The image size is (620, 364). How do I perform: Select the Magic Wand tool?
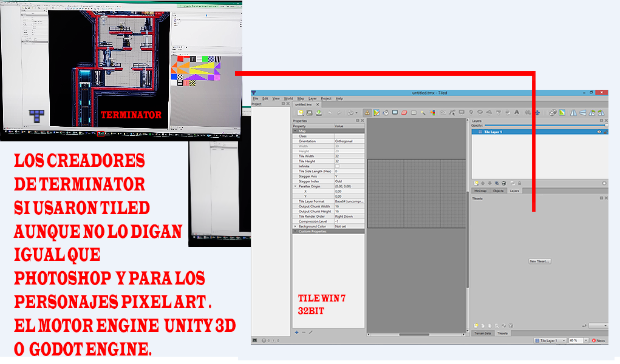click(x=423, y=113)
